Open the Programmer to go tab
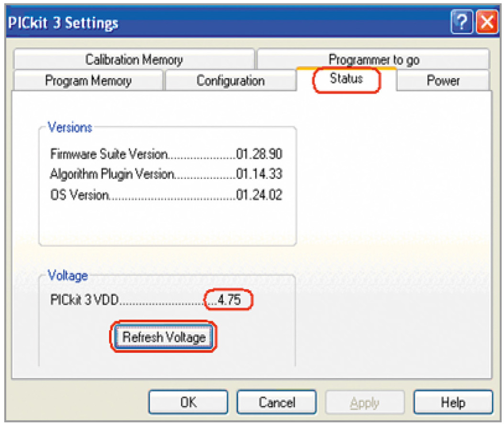The height and width of the screenshot is (424, 504). coord(373,60)
